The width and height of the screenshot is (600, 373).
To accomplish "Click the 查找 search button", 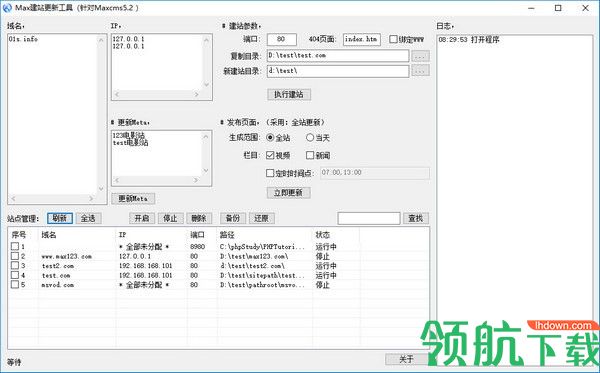I will coord(416,218).
